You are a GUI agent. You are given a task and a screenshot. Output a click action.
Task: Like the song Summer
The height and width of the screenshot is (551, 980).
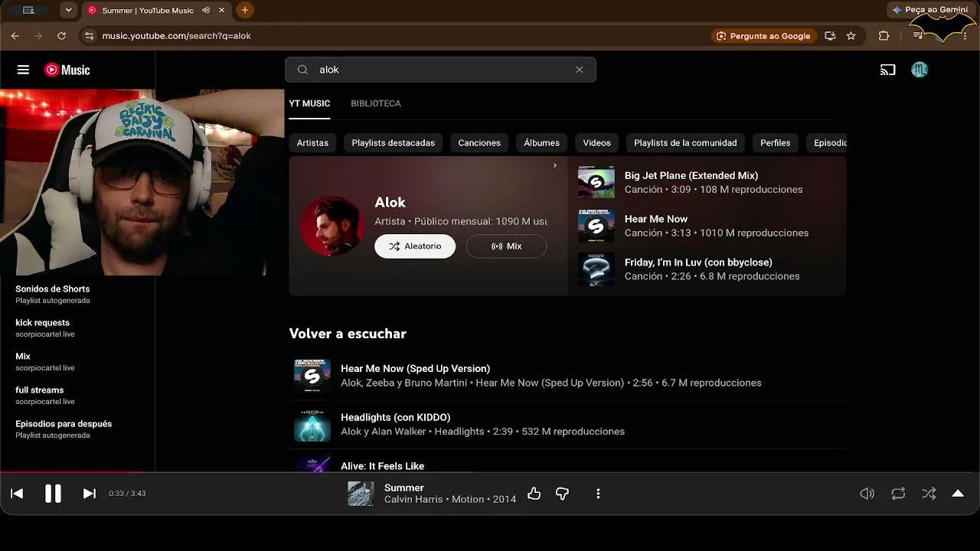coord(534,494)
